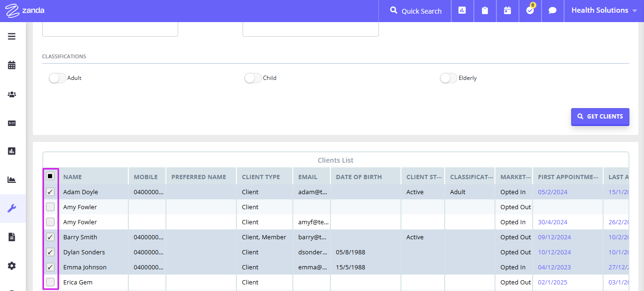
Task: Select the clients icon in the left sidebar
Action: click(x=12, y=94)
